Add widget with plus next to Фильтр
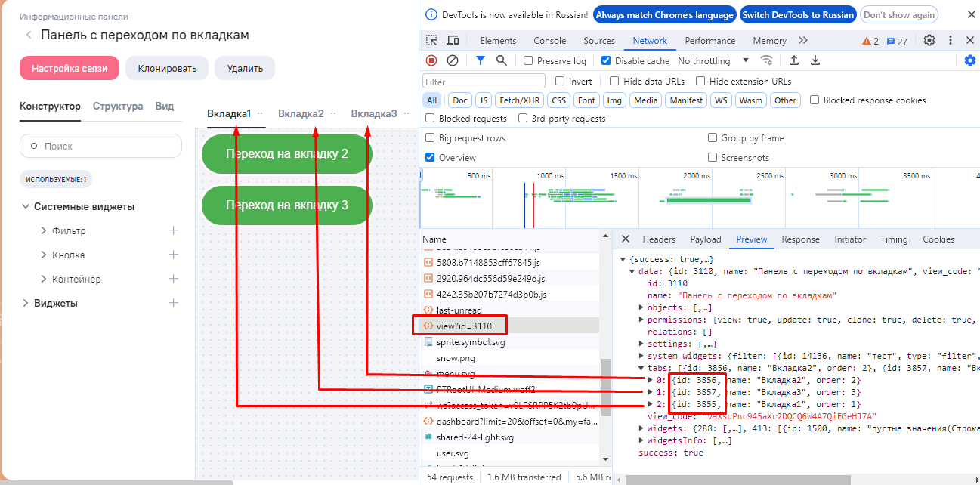The height and width of the screenshot is (485, 980). pyautogui.click(x=173, y=230)
